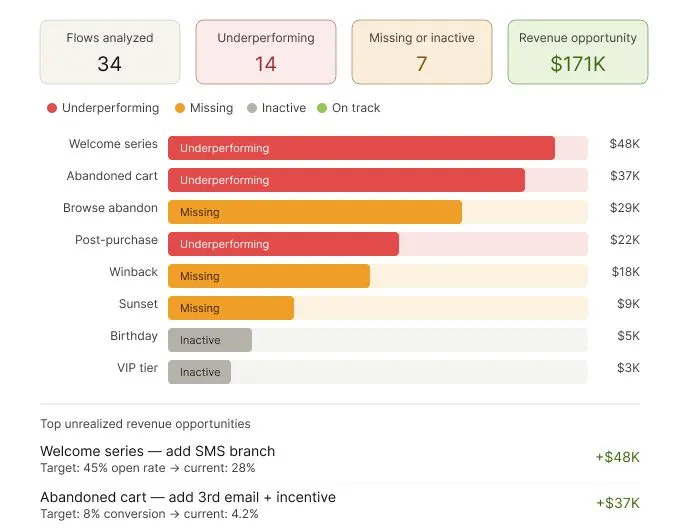Open the Underperforming summary card
680x532 pixels.
point(266,52)
